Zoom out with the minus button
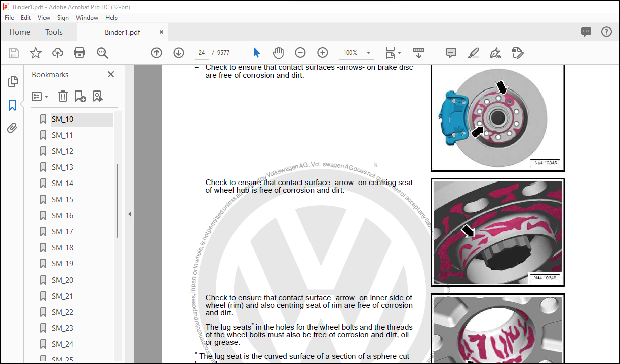The width and height of the screenshot is (620, 364). click(300, 53)
